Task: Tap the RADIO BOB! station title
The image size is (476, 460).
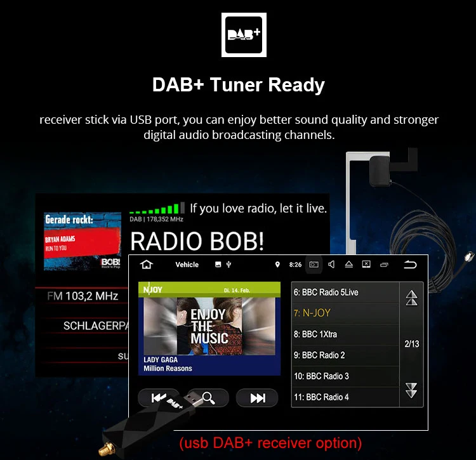Action: [197, 241]
